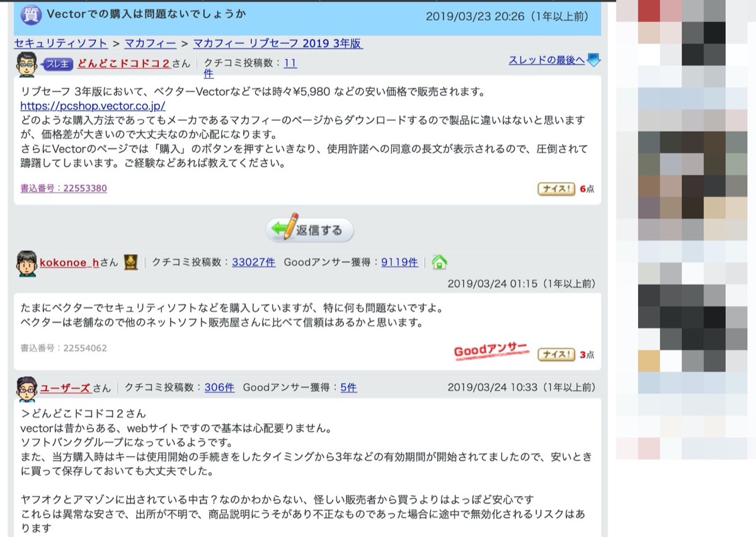The height and width of the screenshot is (537, 756).
Task: Jump to スレッドの最後へ link
Action: coord(546,60)
